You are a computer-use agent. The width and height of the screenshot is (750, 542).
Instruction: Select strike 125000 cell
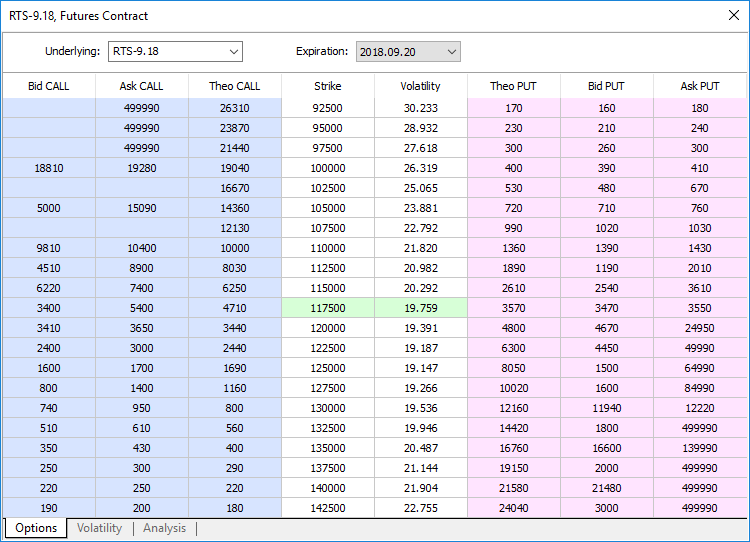tap(328, 368)
